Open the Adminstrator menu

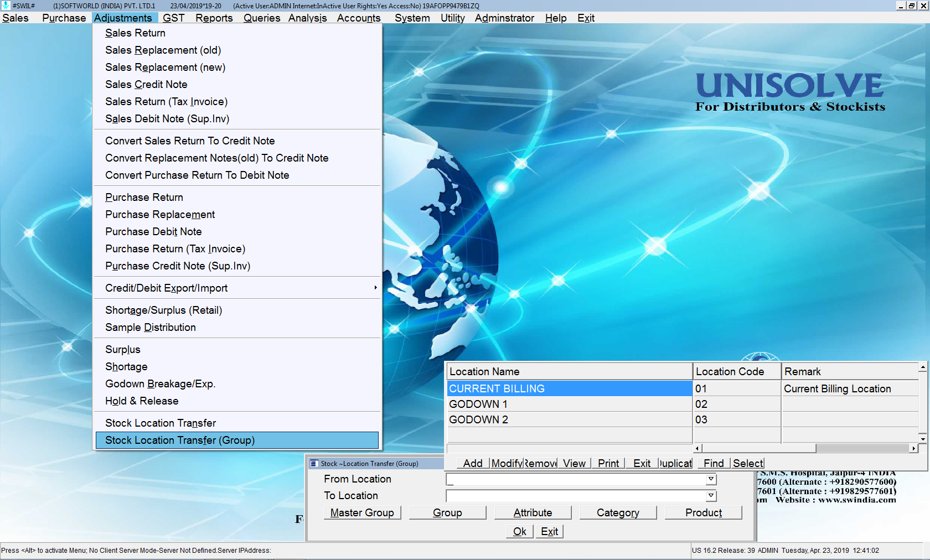click(x=504, y=18)
